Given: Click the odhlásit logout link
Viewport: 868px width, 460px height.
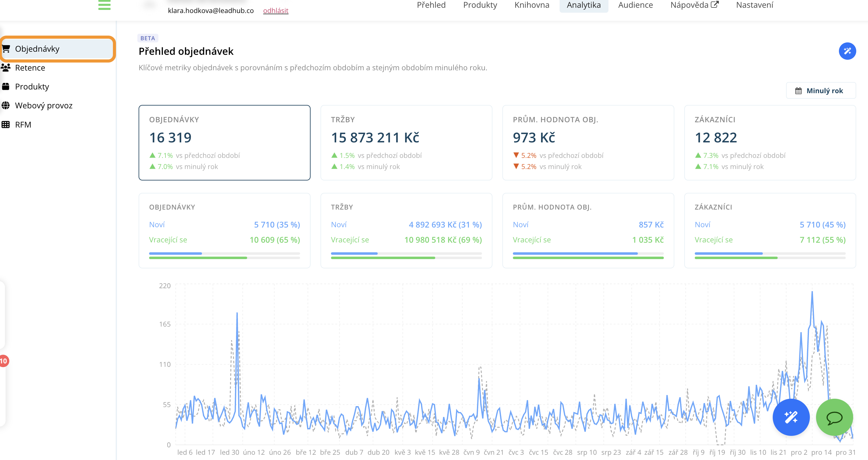Looking at the screenshot, I should coord(275,11).
